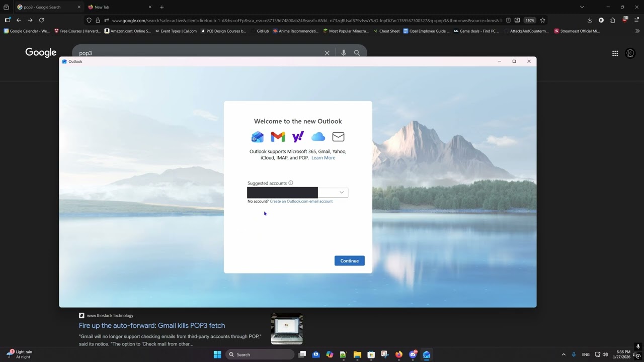List all tabs with chevron button
Viewport: 644px width, 362px height.
point(582,7)
